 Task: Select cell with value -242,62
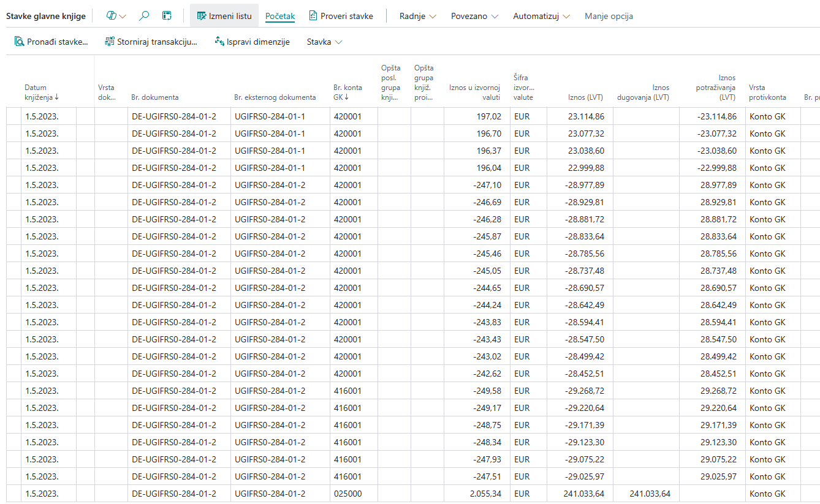tap(477, 374)
